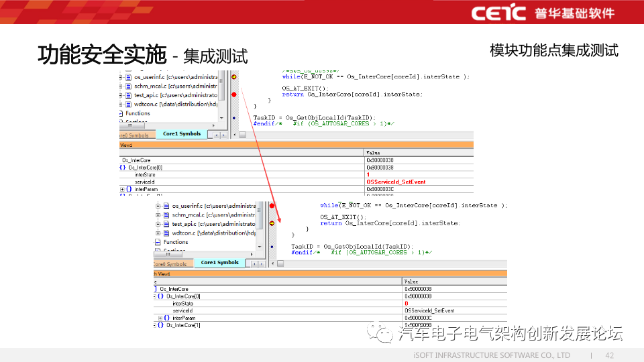The width and height of the screenshot is (644, 362).
Task: Click braces icon of interParam in lower watch
Action: click(x=167, y=318)
